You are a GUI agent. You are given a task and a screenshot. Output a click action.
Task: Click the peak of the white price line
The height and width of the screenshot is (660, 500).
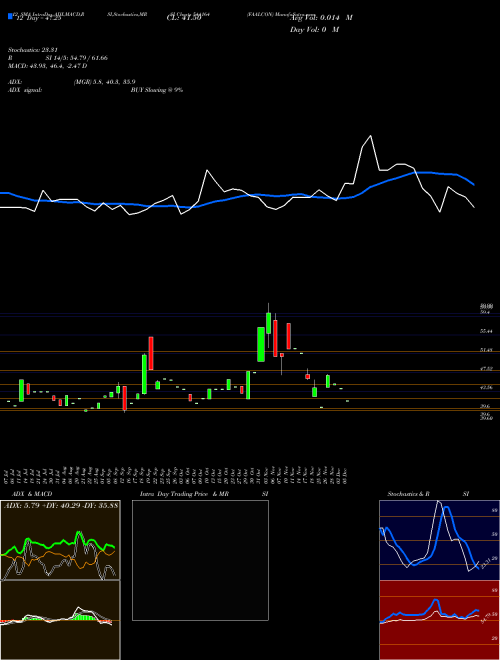click(x=370, y=136)
